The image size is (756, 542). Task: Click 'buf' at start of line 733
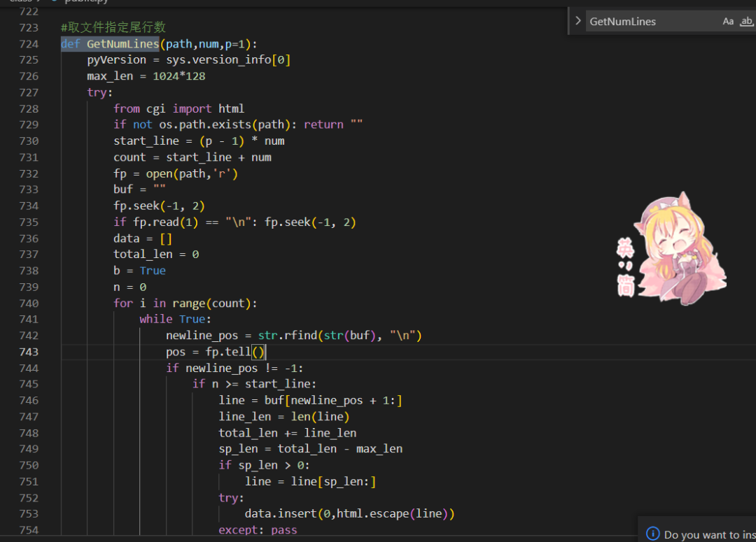coord(123,190)
